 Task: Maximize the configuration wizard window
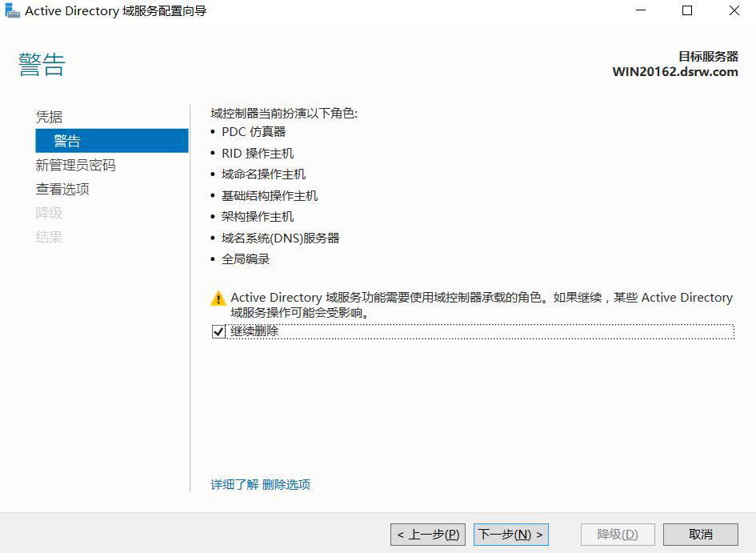point(687,10)
